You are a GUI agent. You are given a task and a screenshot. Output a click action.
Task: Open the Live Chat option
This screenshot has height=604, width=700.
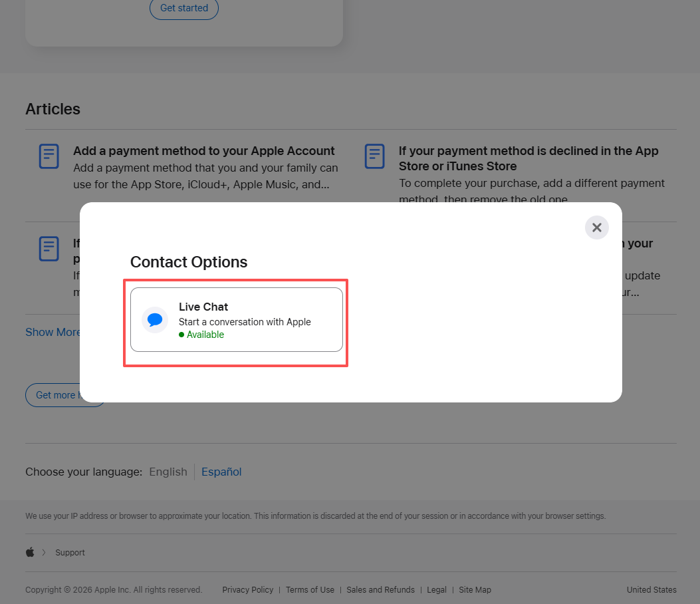click(237, 319)
